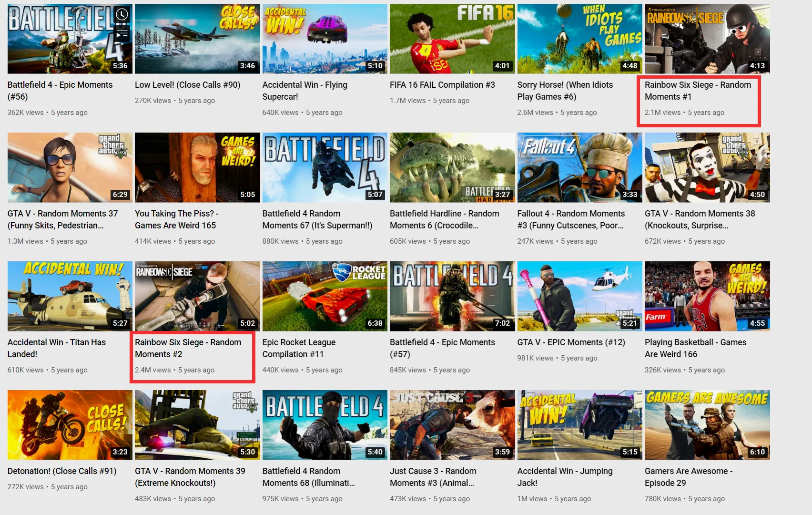Click the '1M views' text under Jumping Jack video

click(x=532, y=499)
